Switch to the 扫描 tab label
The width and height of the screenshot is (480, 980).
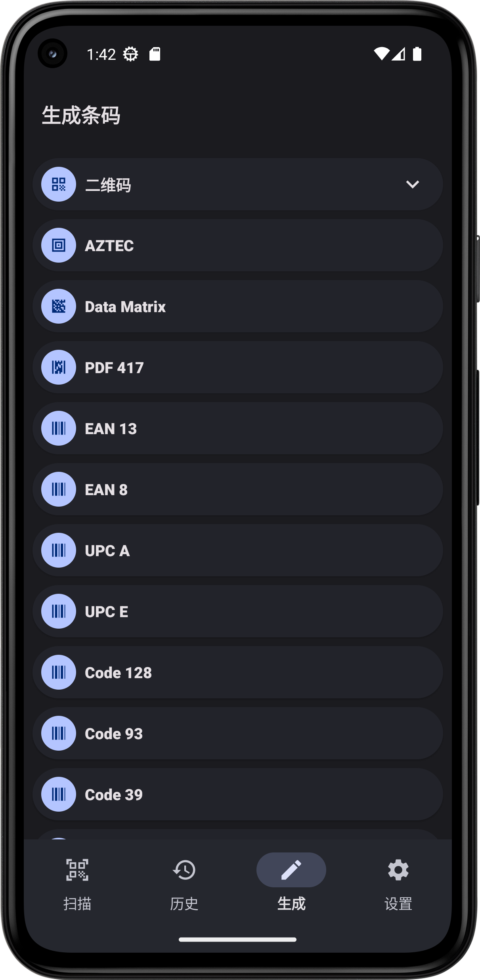click(x=77, y=904)
